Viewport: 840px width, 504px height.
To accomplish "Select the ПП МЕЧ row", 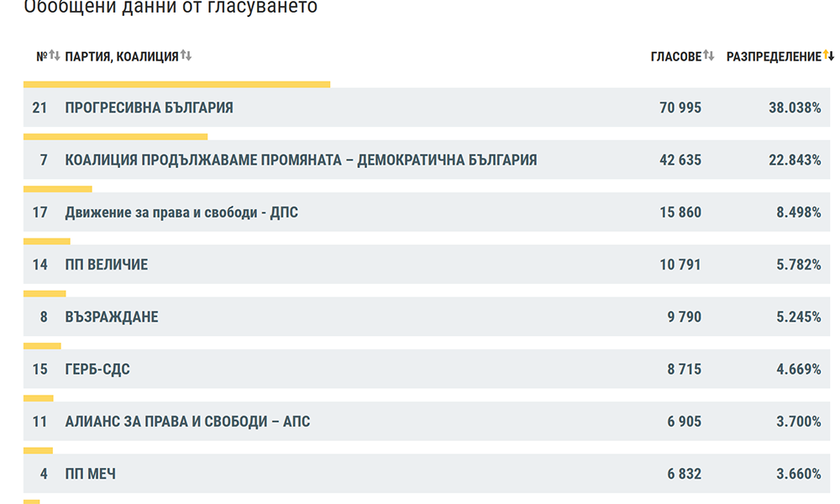I will [427, 474].
